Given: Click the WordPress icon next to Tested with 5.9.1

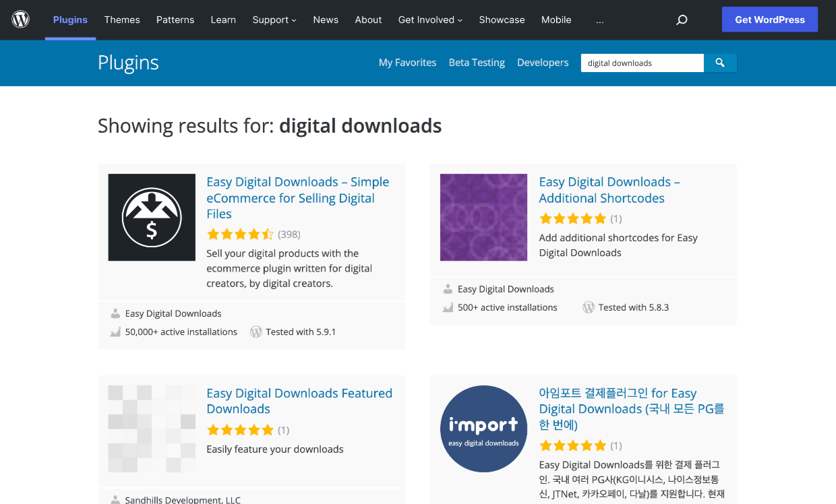Looking at the screenshot, I should pos(256,331).
